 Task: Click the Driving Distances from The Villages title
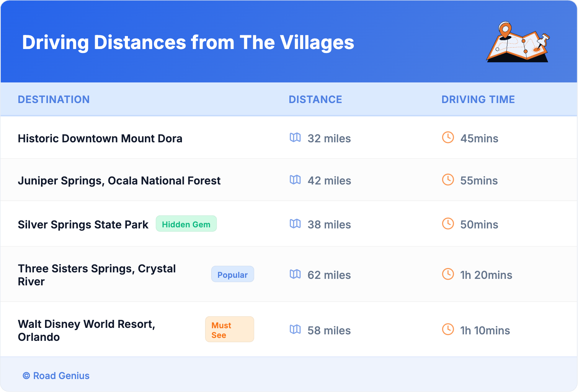pos(188,43)
